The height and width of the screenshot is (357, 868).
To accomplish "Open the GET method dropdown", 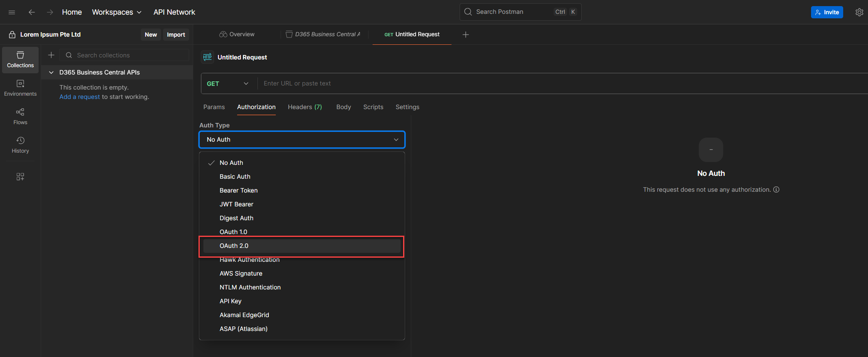I will 228,83.
